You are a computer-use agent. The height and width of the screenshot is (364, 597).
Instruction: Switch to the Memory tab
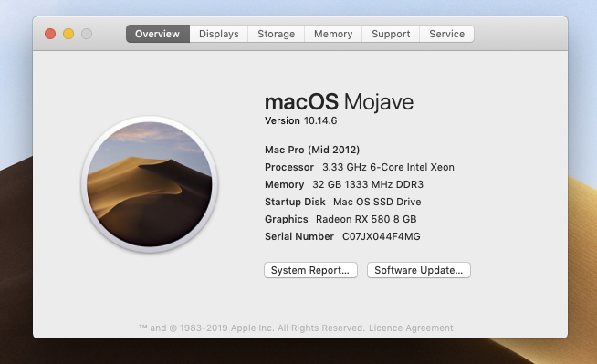(333, 34)
